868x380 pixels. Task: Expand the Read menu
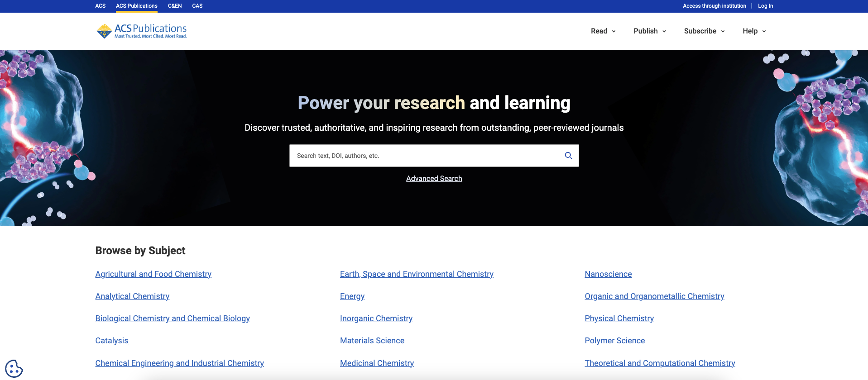(x=603, y=31)
